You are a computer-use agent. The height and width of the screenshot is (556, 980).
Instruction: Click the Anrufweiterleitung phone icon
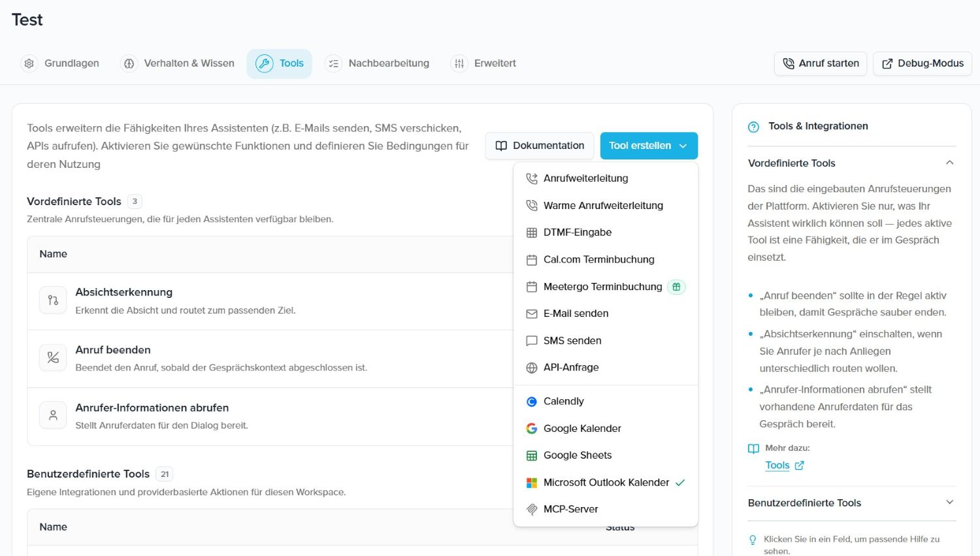(532, 178)
